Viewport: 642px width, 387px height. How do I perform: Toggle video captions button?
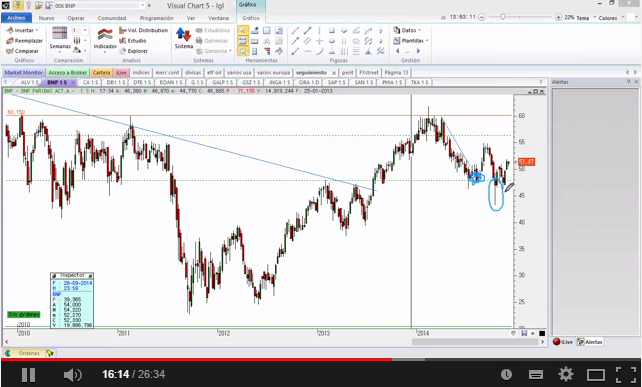pos(536,374)
